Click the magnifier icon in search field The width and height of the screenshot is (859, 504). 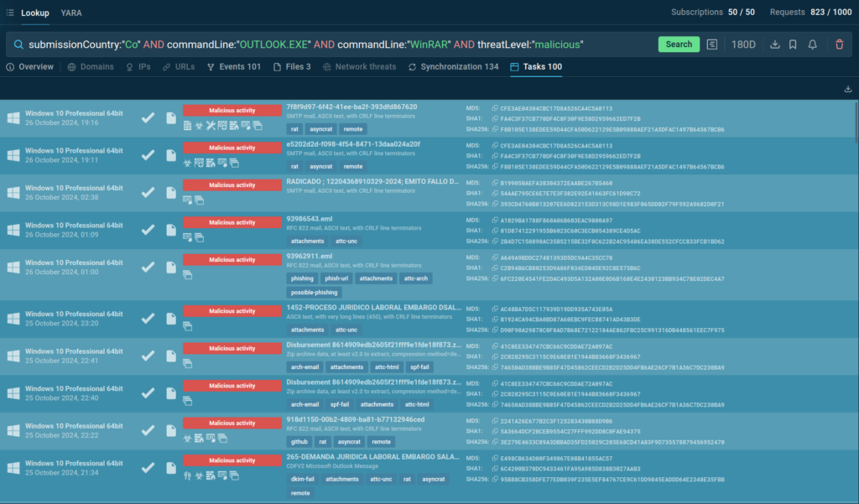[18, 44]
